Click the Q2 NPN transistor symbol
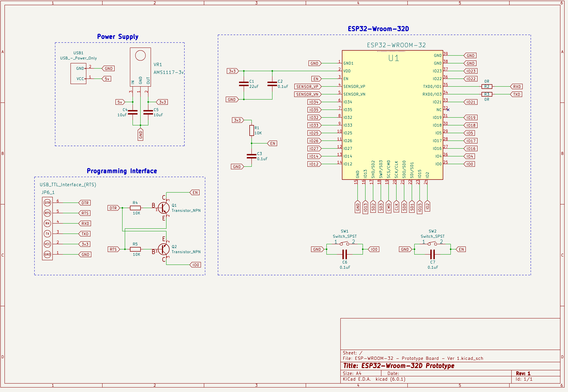This screenshot has width=568, height=392. point(163,249)
